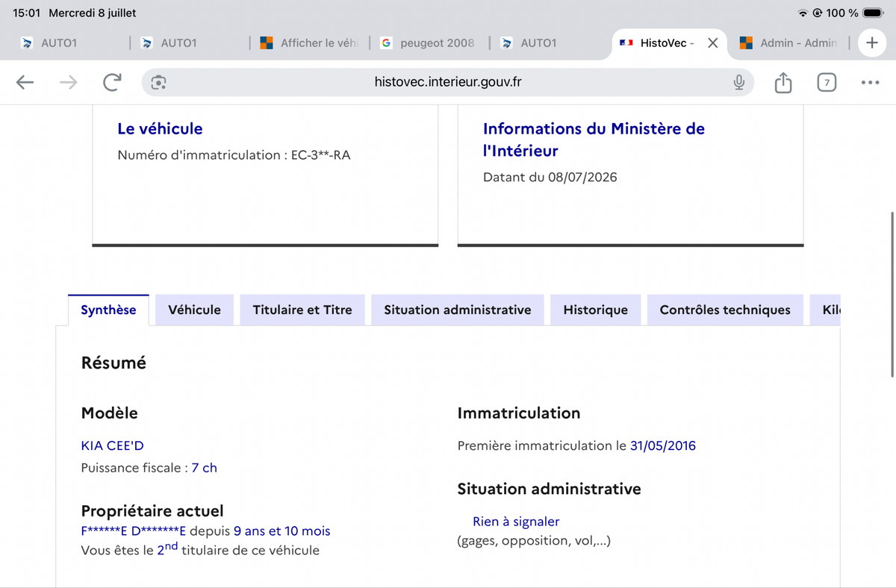Select the Véhicule tab
The height and width of the screenshot is (588, 896).
point(194,310)
